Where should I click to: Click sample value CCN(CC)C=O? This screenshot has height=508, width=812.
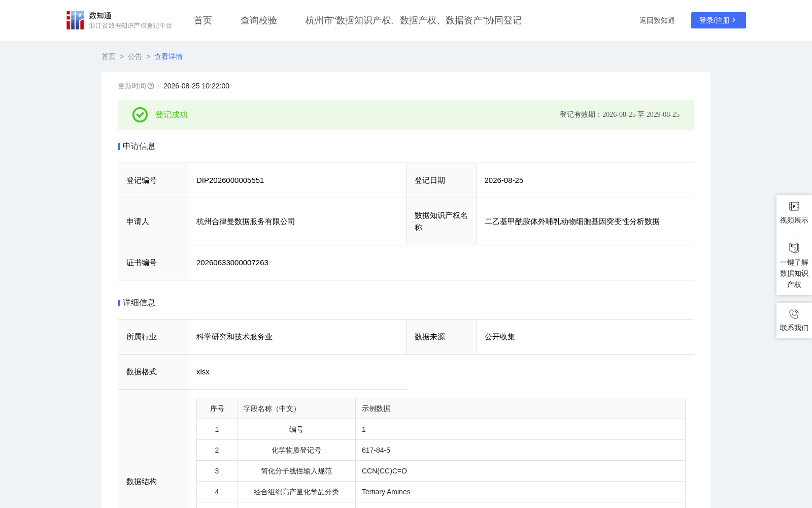tap(384, 471)
